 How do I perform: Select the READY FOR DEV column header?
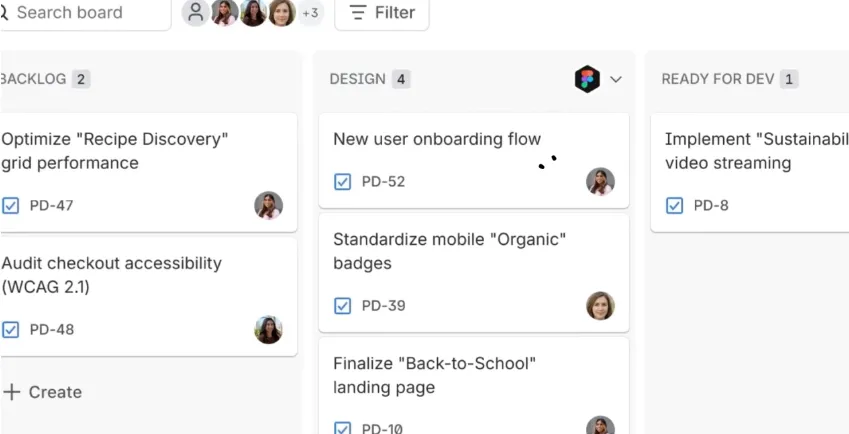pyautogui.click(x=717, y=79)
